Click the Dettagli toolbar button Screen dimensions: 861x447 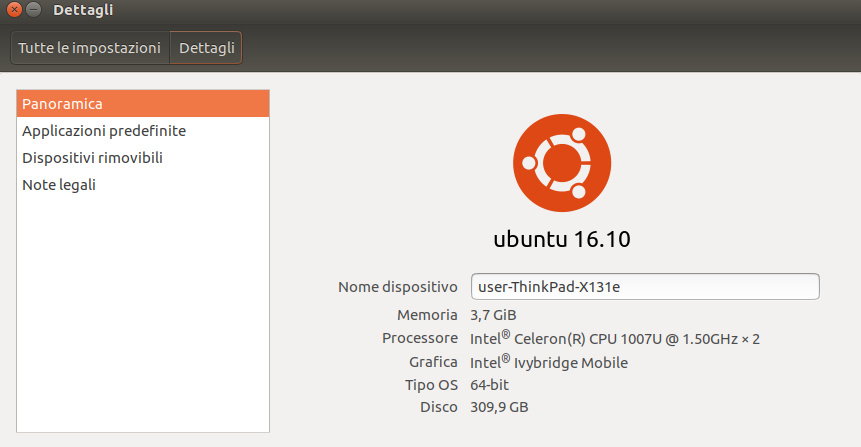206,48
